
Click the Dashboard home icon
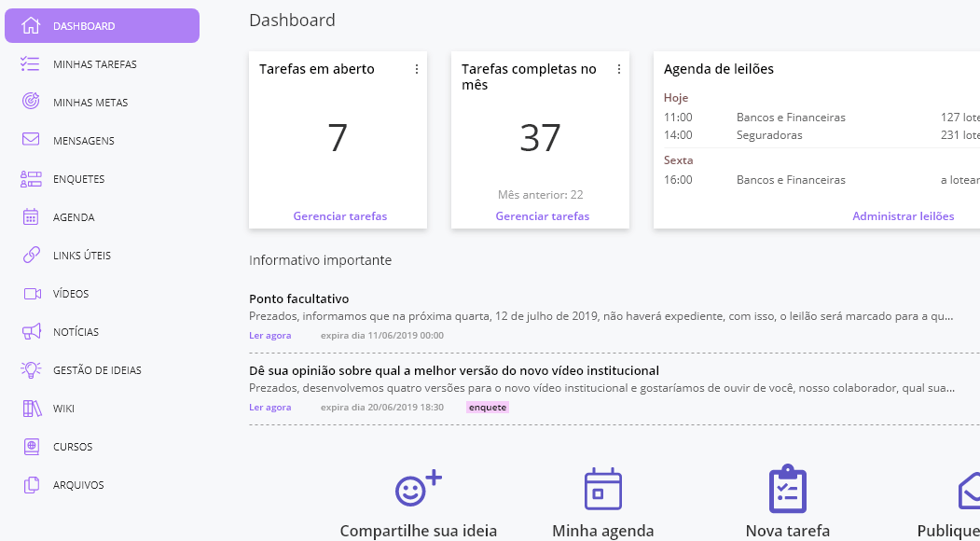pyautogui.click(x=31, y=25)
